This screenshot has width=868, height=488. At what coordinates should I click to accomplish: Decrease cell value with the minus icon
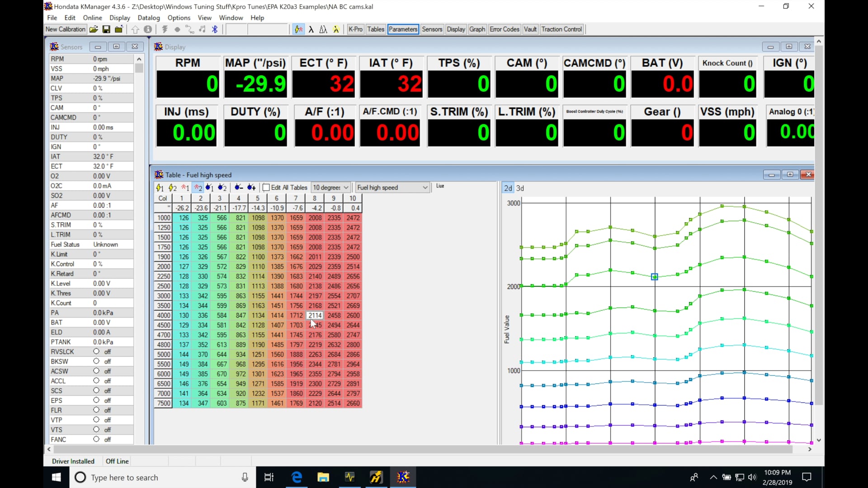(238, 187)
